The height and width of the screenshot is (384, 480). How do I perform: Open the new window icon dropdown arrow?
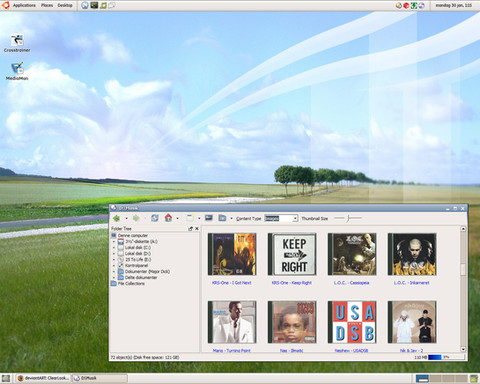199,219
